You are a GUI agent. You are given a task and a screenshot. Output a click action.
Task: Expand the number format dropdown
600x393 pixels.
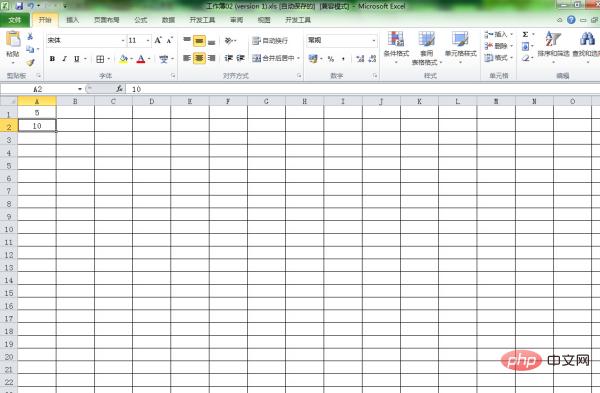click(374, 40)
